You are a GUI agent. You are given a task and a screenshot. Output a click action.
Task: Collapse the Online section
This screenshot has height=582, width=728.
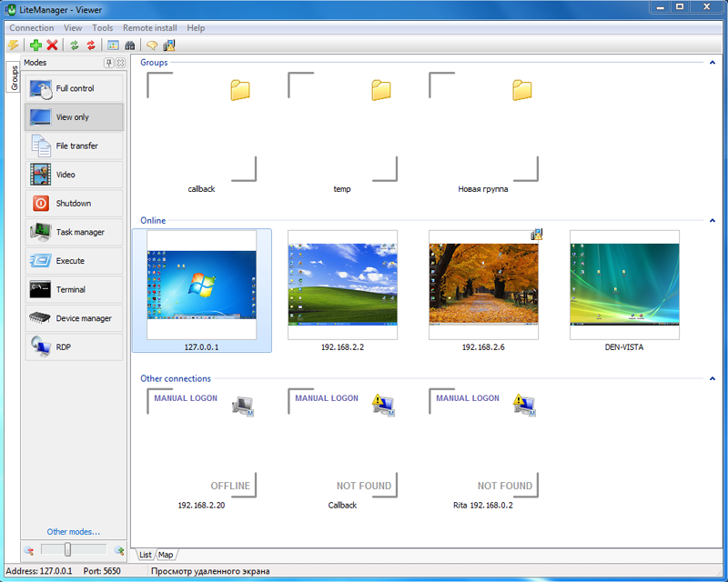pyautogui.click(x=711, y=220)
